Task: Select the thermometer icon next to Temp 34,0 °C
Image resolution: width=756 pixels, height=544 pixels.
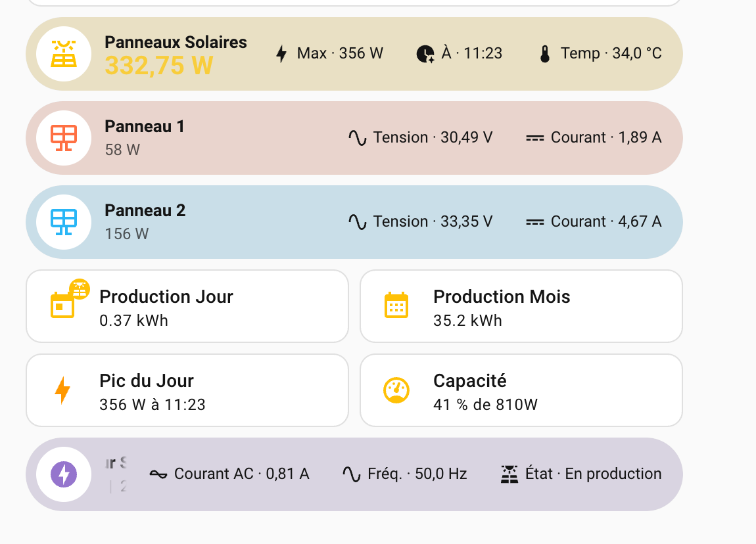Action: [544, 53]
